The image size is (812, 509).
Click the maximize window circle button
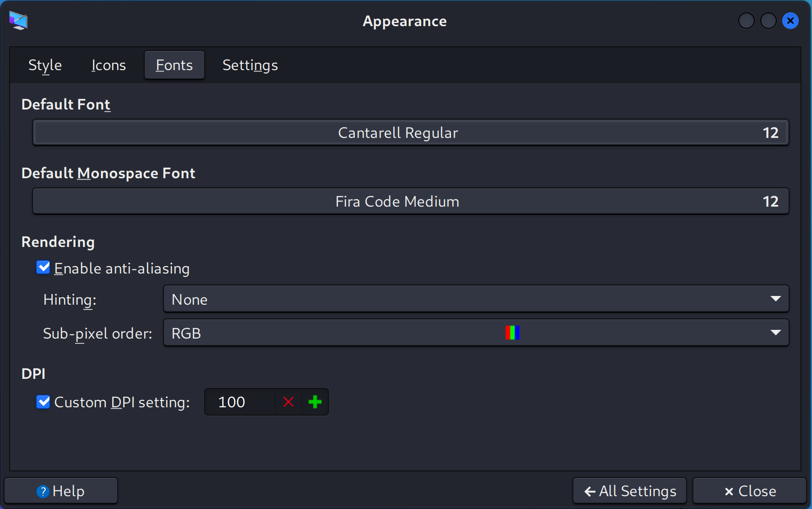pyautogui.click(x=768, y=21)
